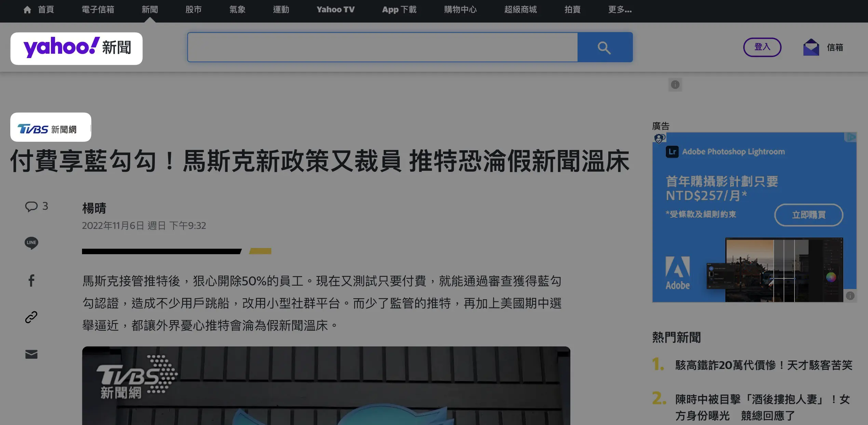The image size is (868, 425).
Task: Open 購物中心 from navigation
Action: coord(460,10)
